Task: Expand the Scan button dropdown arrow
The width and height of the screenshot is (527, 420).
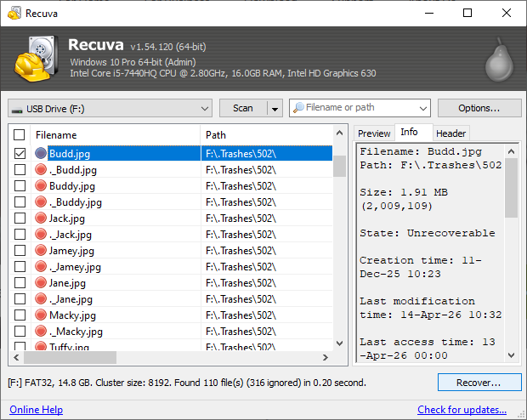Action: coord(274,108)
